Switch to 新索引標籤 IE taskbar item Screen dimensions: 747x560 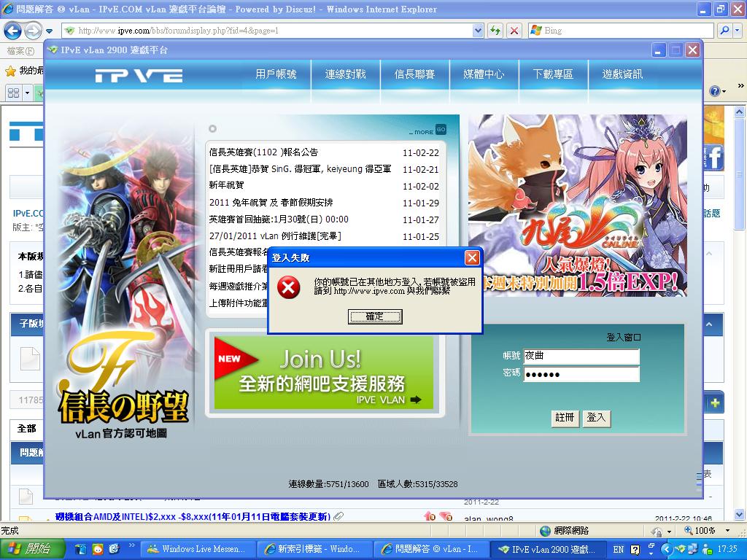coord(314,549)
